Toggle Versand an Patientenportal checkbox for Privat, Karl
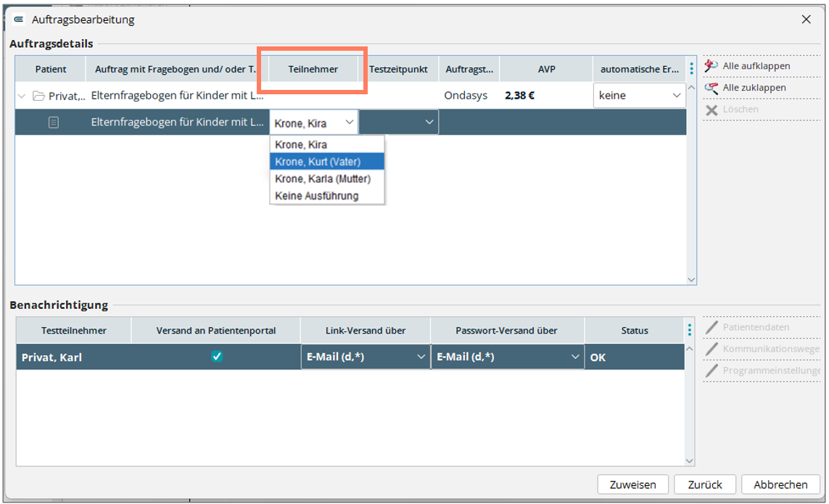This screenshot has width=829, height=504. (216, 357)
